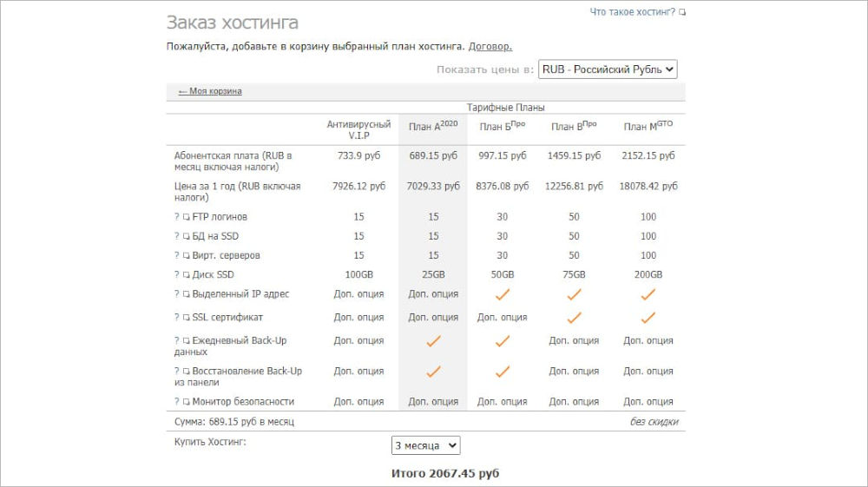Open the currency dropdown showing RUB
Image resolution: width=868 pixels, height=487 pixels.
coord(608,69)
